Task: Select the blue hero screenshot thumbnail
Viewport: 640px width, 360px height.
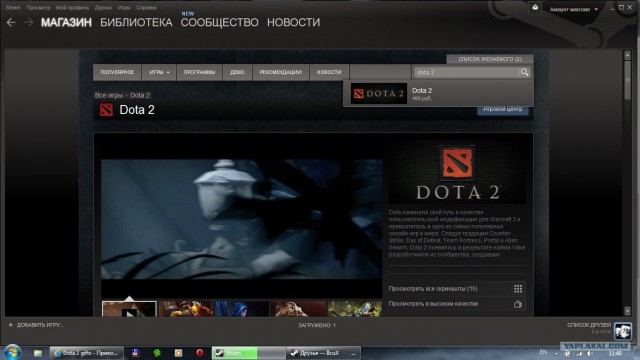Action: click(x=242, y=309)
